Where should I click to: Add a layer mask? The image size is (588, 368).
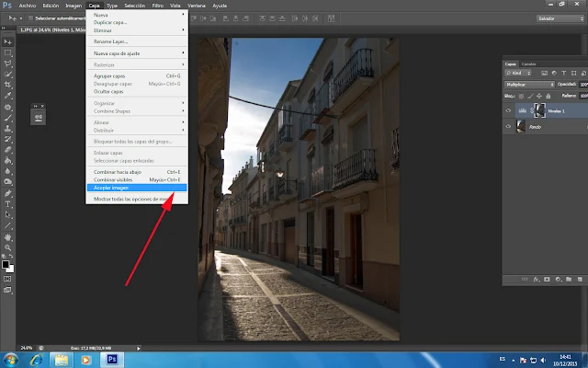547,280
